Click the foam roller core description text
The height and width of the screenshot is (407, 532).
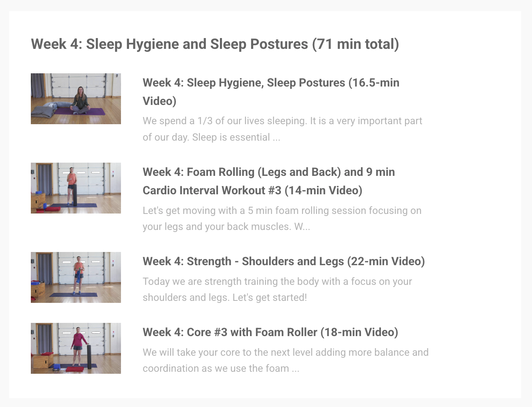pyautogui.click(x=286, y=360)
